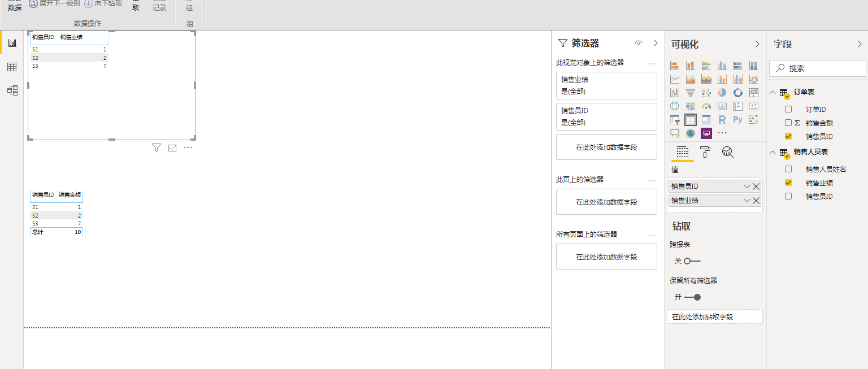Choose the 100% stacked column chart visual

coord(753,66)
